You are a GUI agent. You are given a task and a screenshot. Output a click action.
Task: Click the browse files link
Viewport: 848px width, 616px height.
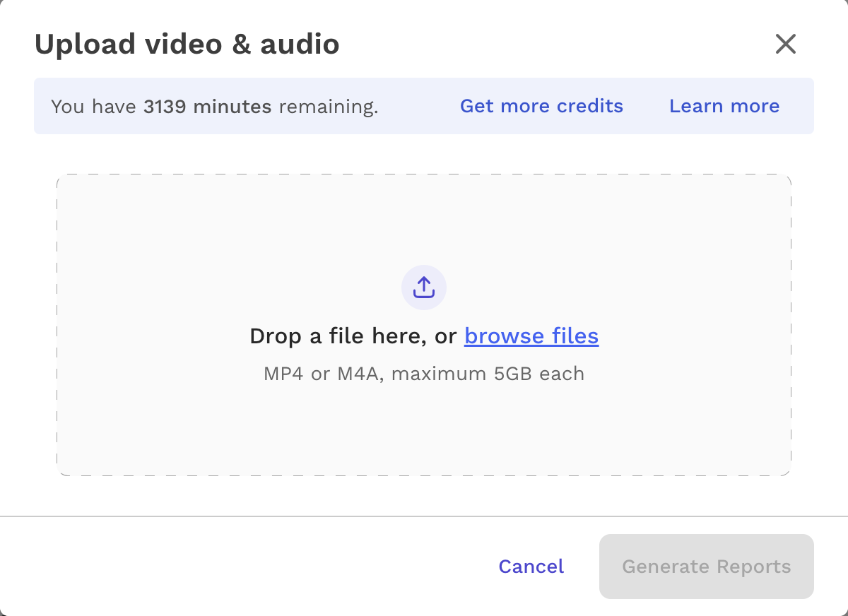click(531, 336)
